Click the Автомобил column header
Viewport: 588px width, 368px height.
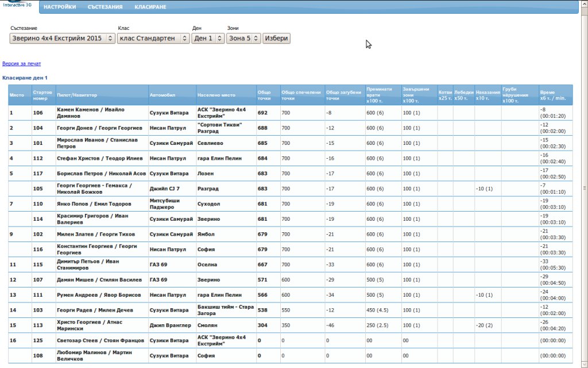point(162,95)
